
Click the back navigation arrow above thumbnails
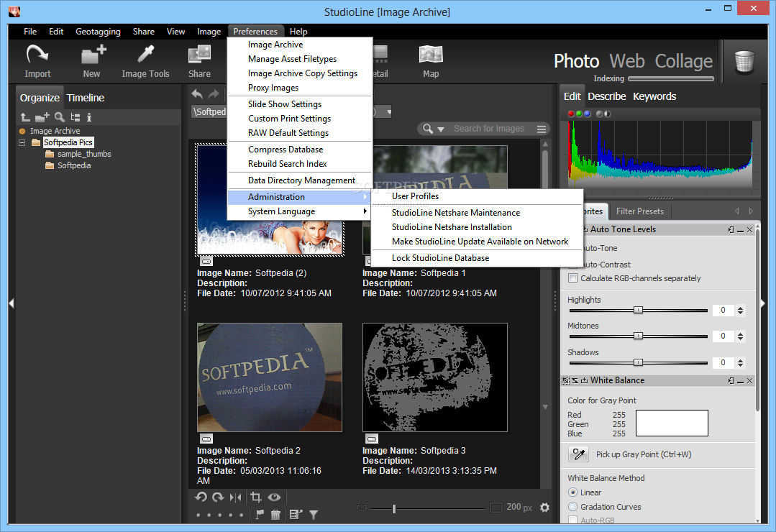click(x=197, y=94)
